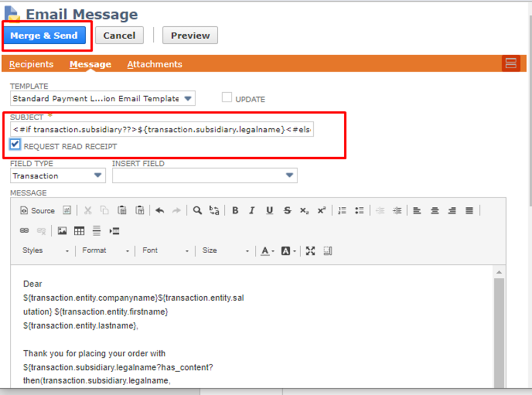Switch to the Recipients tab
This screenshot has height=395, width=532.
pyautogui.click(x=31, y=64)
